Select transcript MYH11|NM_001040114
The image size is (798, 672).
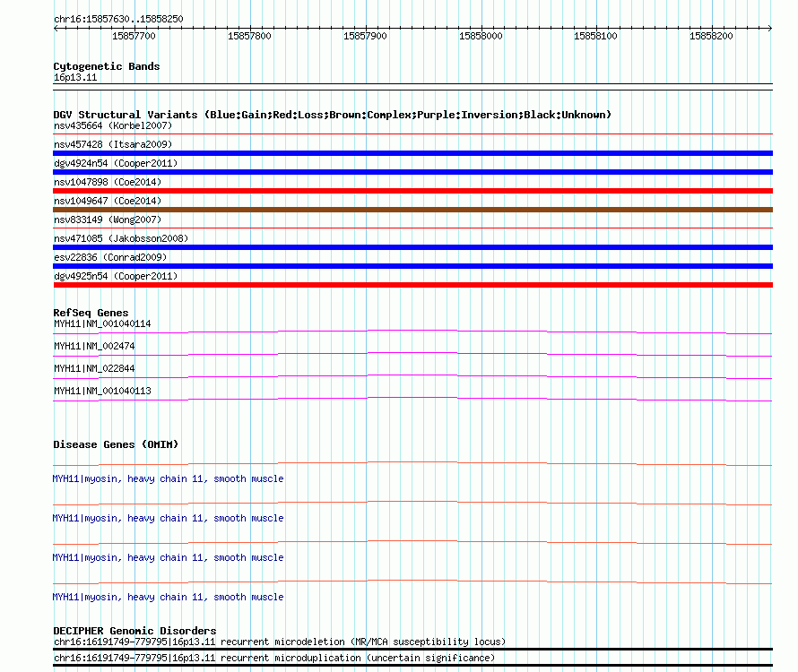pos(102,324)
